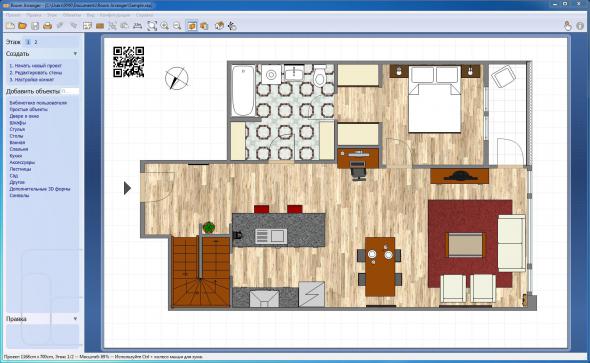This screenshot has width=590, height=363.
Task: Collapse the Создать panel arrow
Action: (75, 54)
